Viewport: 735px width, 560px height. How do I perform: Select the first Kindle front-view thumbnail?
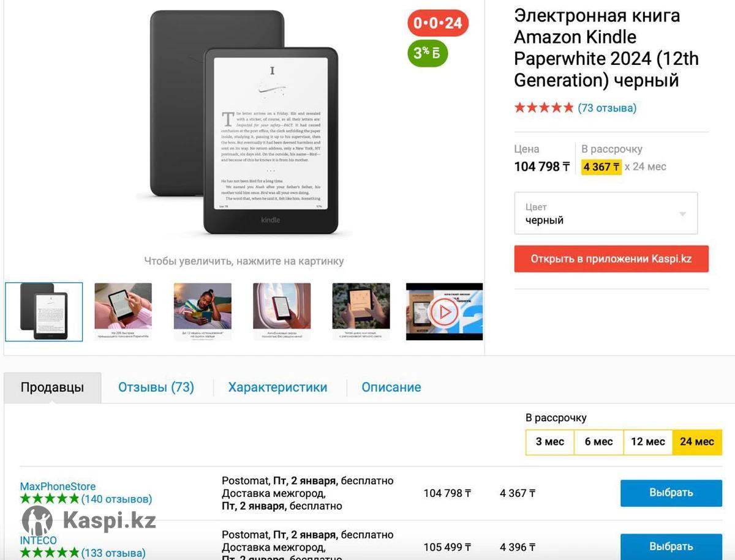44,312
